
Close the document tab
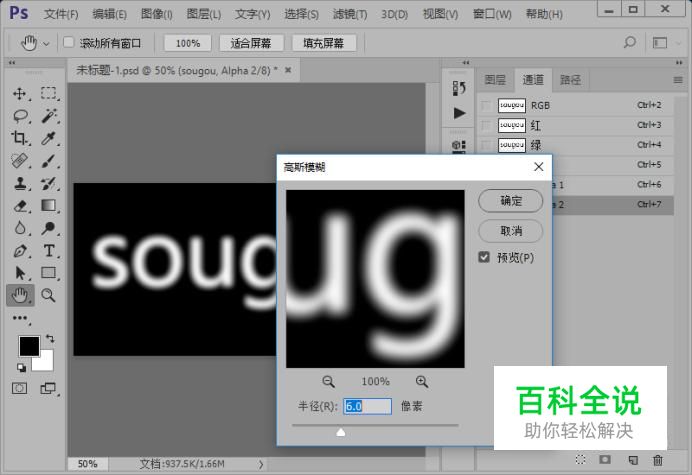(288, 70)
